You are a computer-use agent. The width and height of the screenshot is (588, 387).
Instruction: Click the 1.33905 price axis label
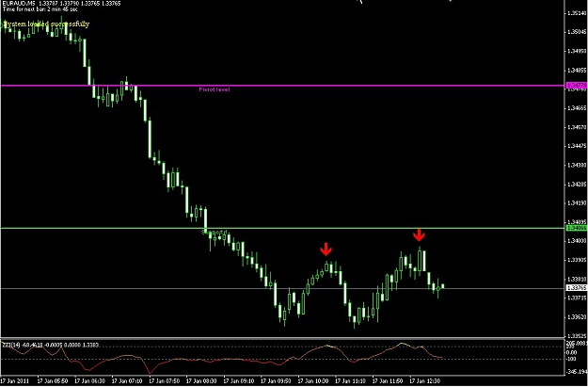[577, 260]
